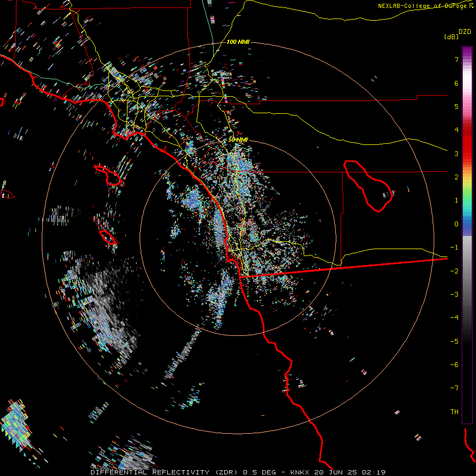Screen dimensions: 476x476
Task: Click the -6 value on the color scale
Action: [x=454, y=365]
